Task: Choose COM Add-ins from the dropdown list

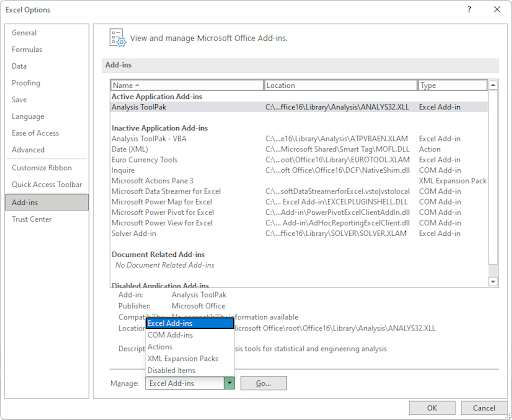Action: tap(190, 335)
